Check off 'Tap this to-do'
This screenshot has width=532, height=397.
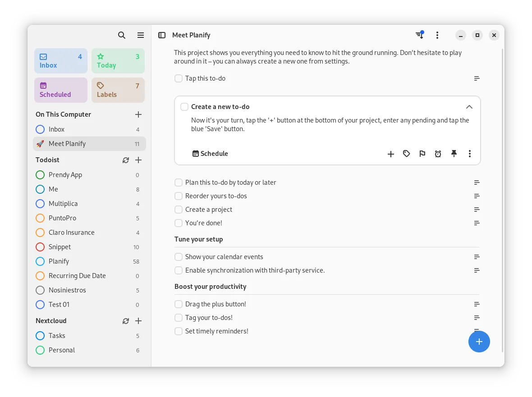[179, 78]
